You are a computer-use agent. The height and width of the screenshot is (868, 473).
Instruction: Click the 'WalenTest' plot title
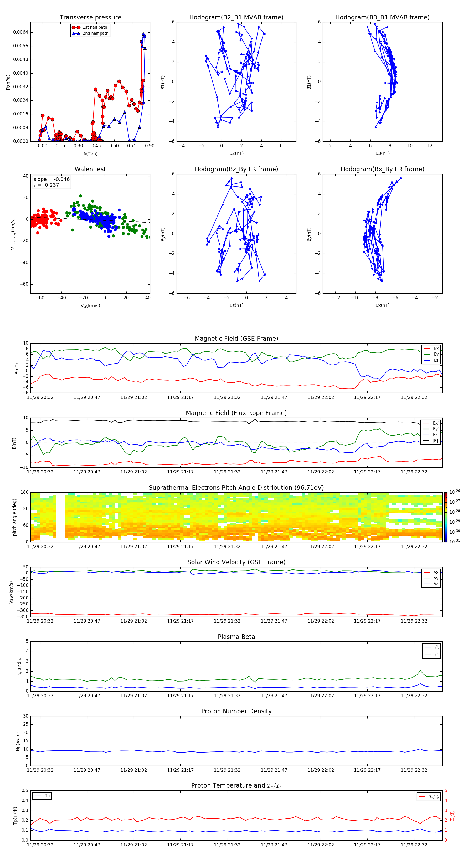pyautogui.click(x=90, y=169)
